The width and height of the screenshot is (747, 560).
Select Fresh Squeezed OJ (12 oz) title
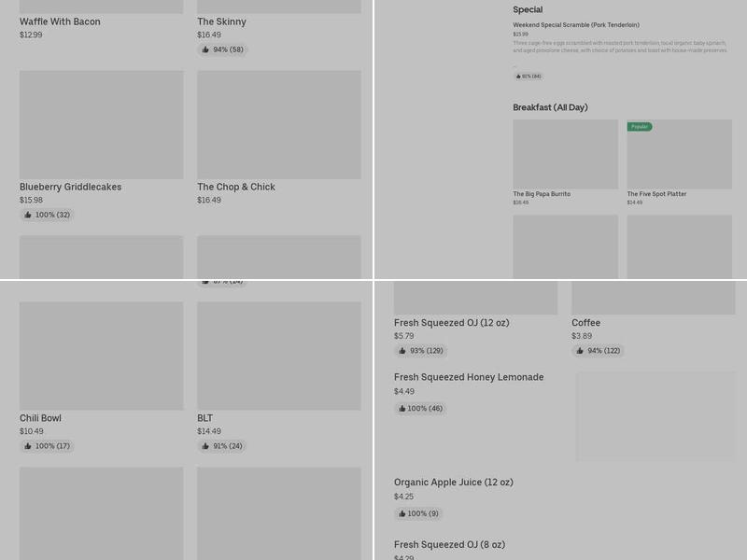pos(452,323)
